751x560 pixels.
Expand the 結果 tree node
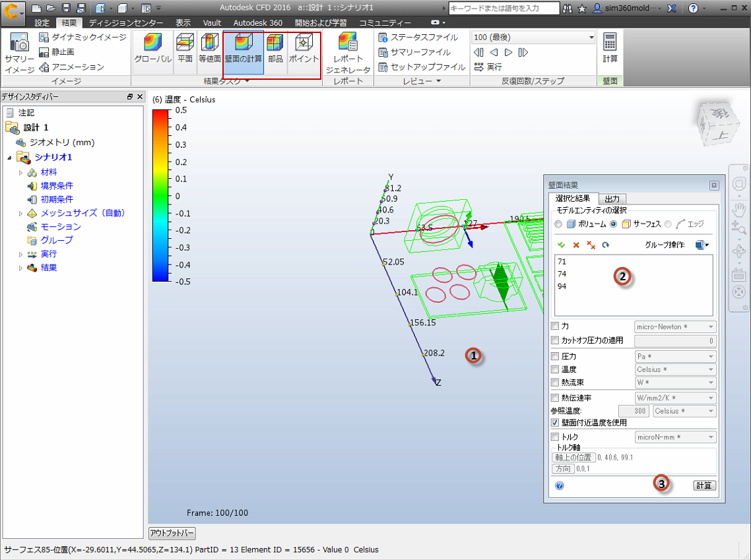(20, 268)
